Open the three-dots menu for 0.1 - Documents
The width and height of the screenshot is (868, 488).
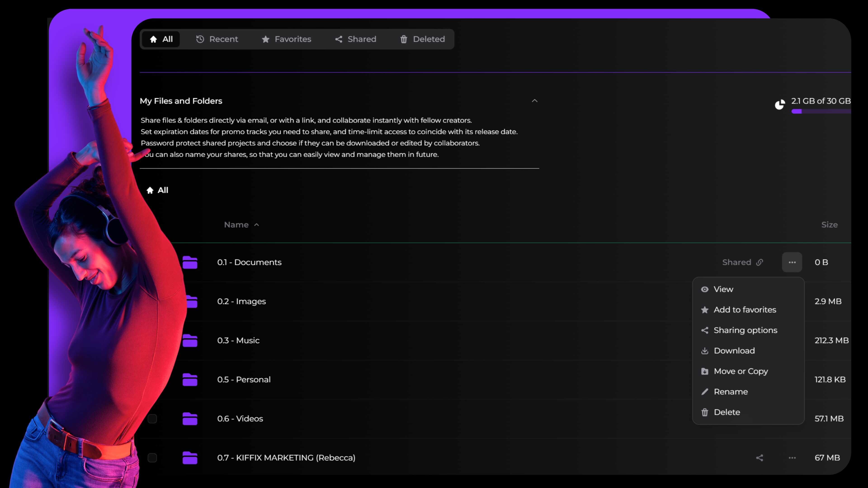click(792, 262)
